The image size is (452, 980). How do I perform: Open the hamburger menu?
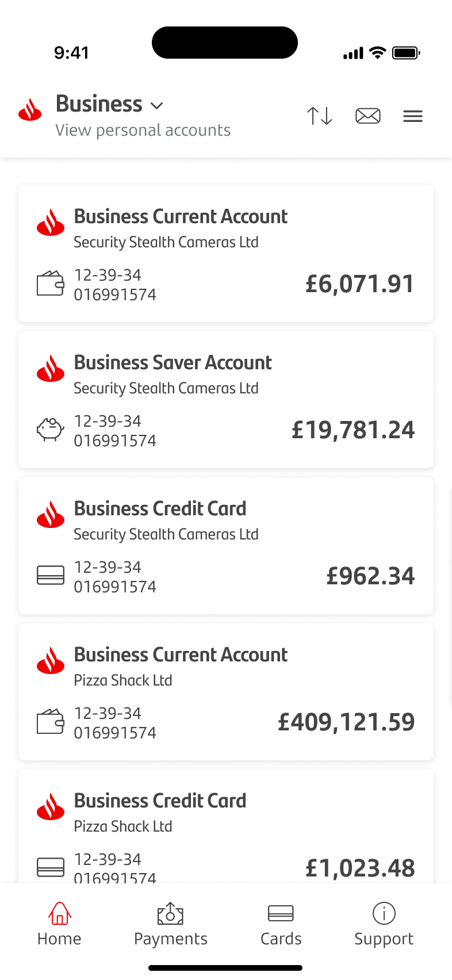[413, 116]
